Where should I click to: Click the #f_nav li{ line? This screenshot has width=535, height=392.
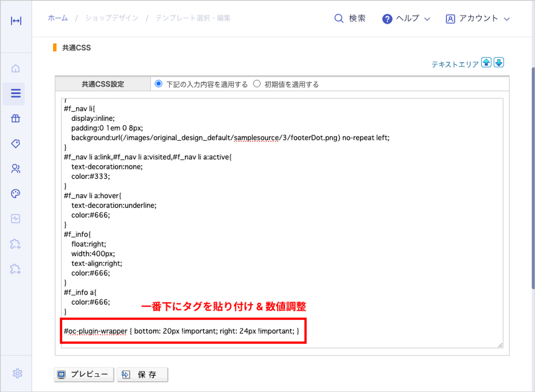tap(79, 109)
